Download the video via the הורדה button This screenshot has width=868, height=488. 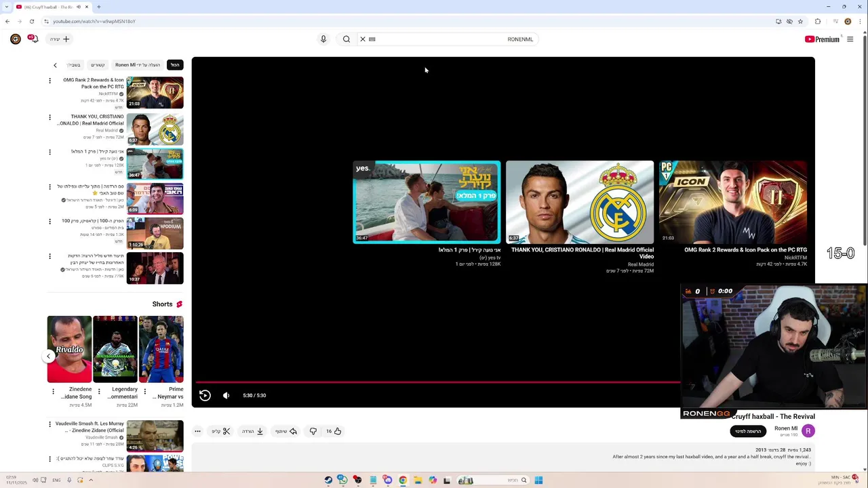(253, 431)
